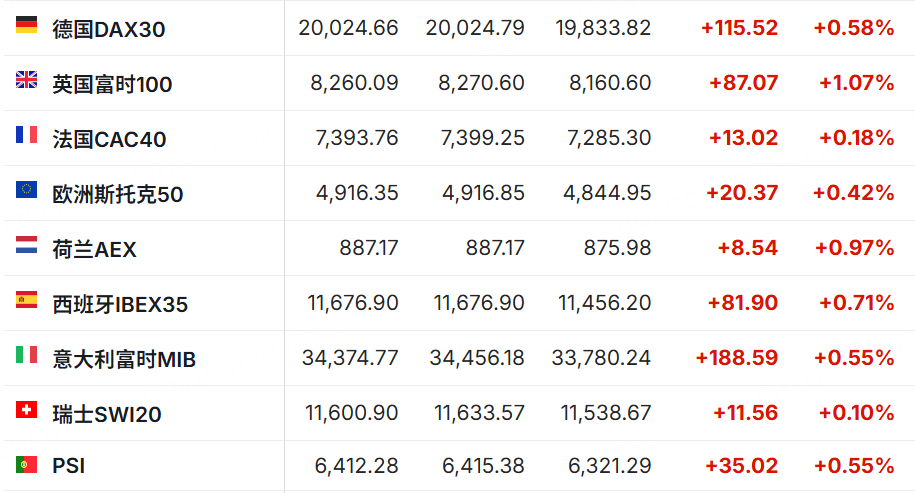The image size is (915, 493).
Task: Click the +1.07% change for 英国富时100
Action: pos(856,83)
